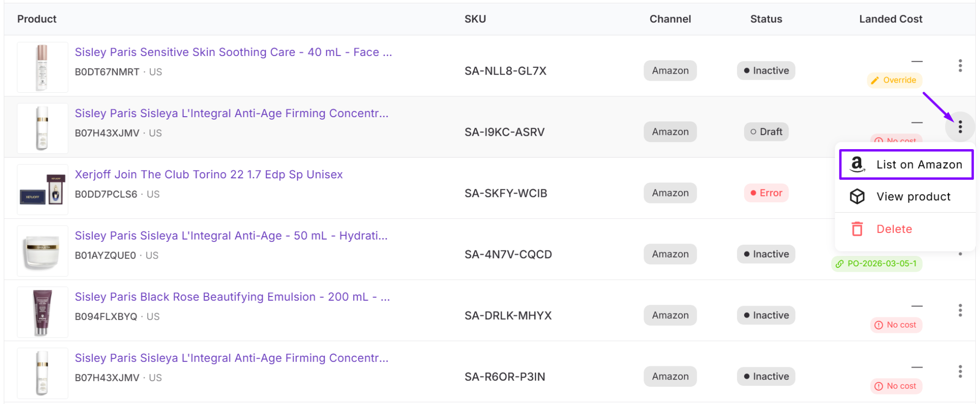Click the ASIN B01AYZQUE0
980x404 pixels.
(x=105, y=256)
